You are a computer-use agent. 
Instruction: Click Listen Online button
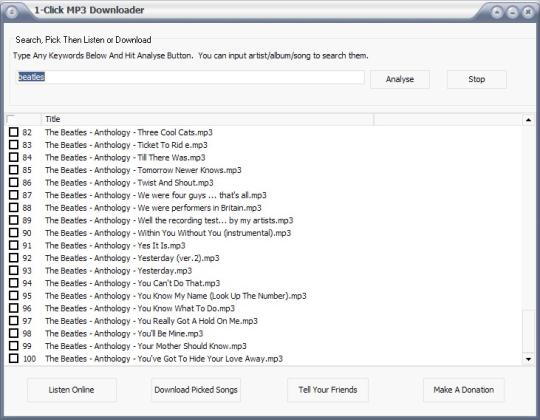(72, 390)
